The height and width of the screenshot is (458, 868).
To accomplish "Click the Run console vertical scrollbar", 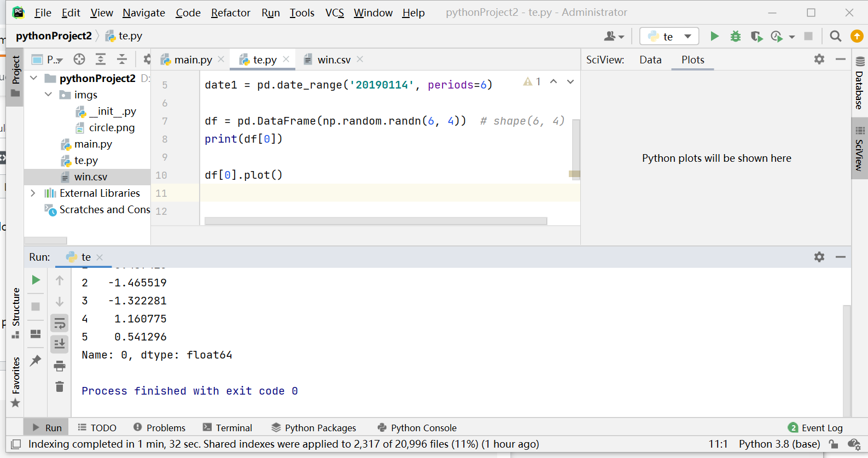I will tap(847, 361).
